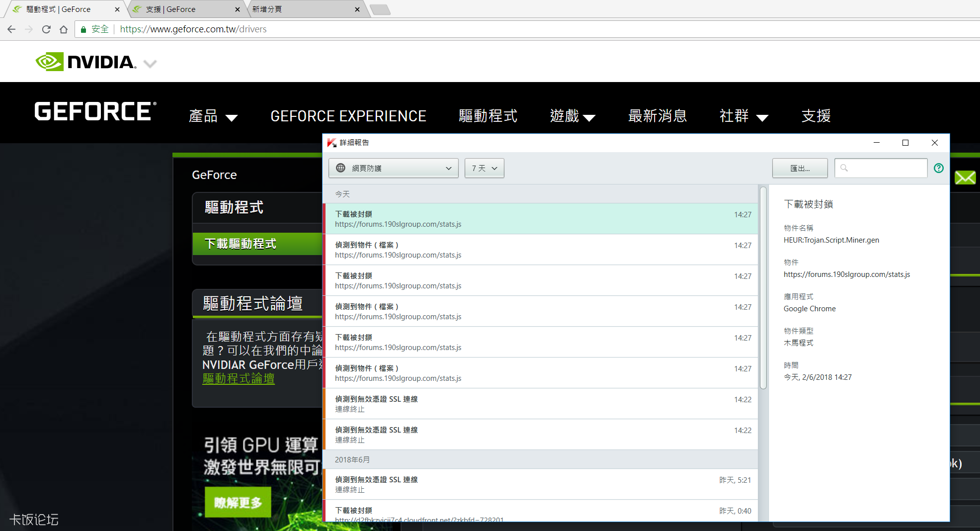Click the 驅動程式 sidebar heading

click(x=234, y=207)
